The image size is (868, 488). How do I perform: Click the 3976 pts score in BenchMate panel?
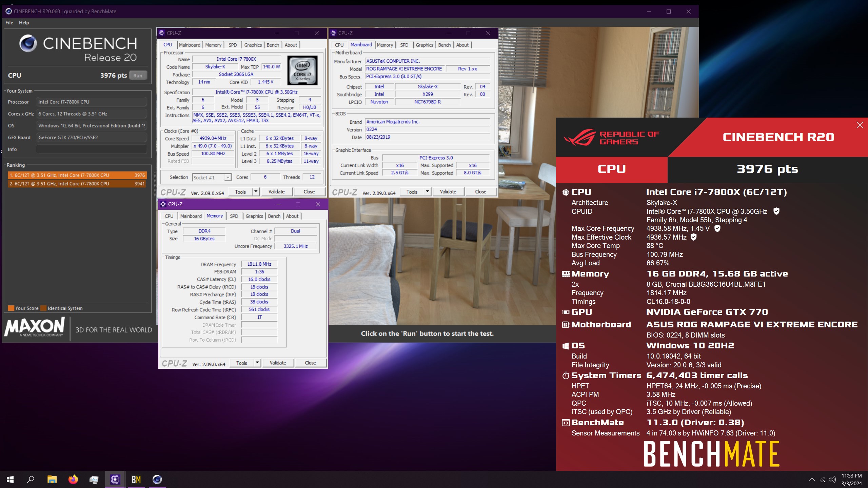pyautogui.click(x=767, y=169)
